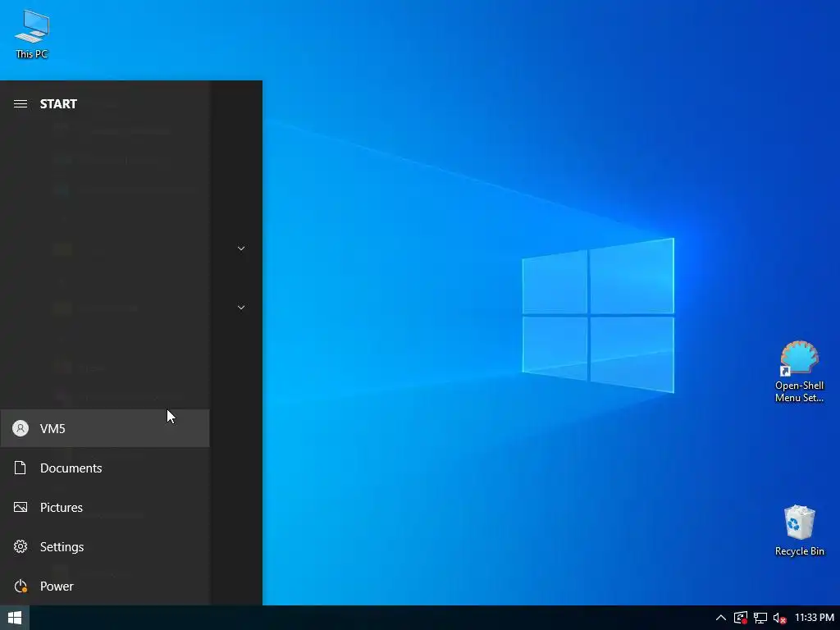This screenshot has width=840, height=630.
Task: Click the muted volume tray icon
Action: coord(779,619)
